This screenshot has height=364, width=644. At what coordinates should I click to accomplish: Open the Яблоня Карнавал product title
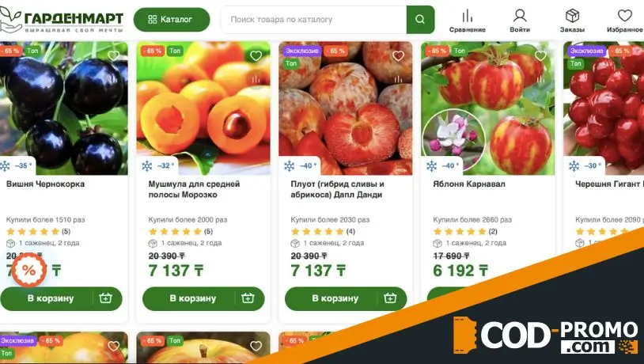[x=469, y=184]
